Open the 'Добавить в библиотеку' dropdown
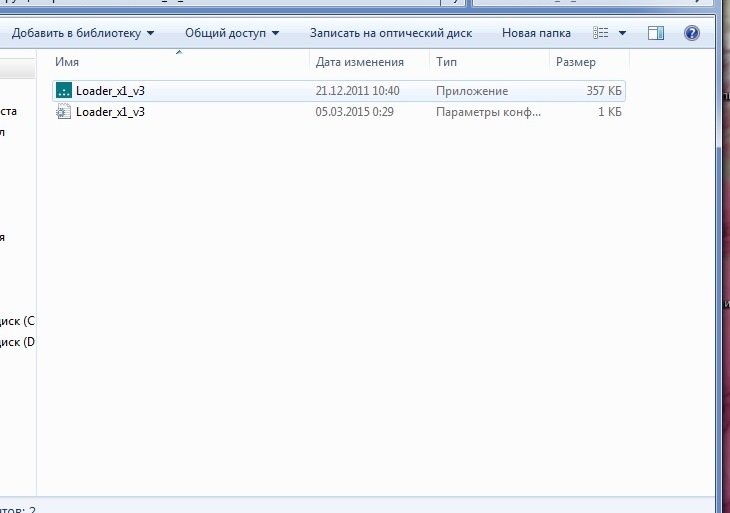The width and height of the screenshot is (730, 513). click(x=83, y=33)
